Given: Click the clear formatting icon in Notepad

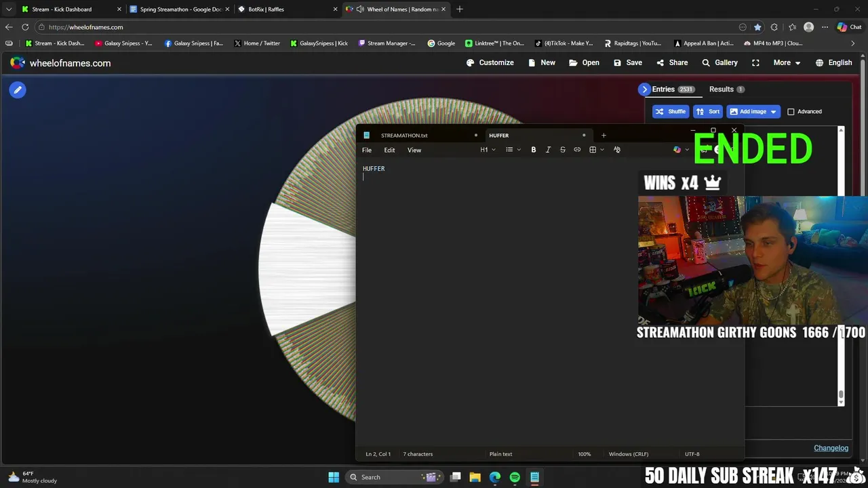Looking at the screenshot, I should pos(616,150).
